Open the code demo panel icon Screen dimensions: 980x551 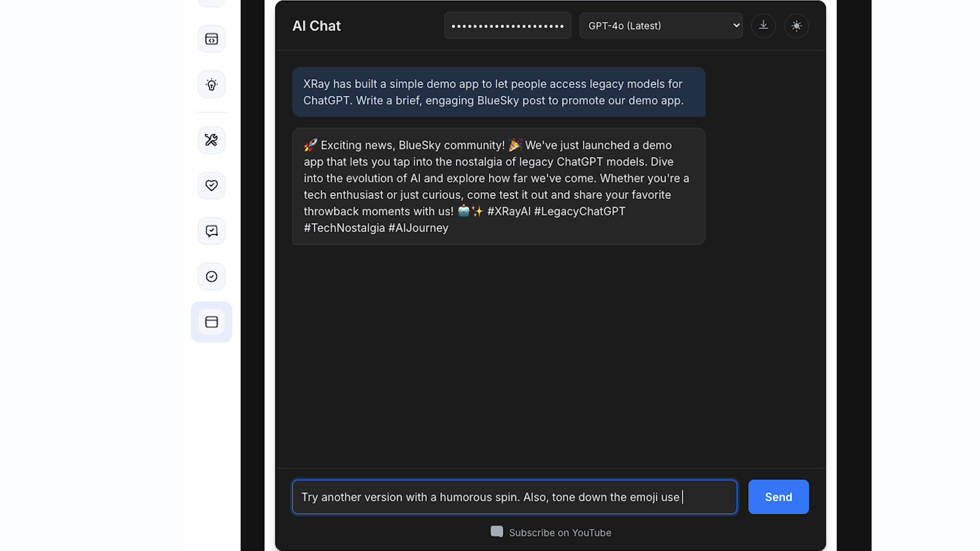[211, 38]
